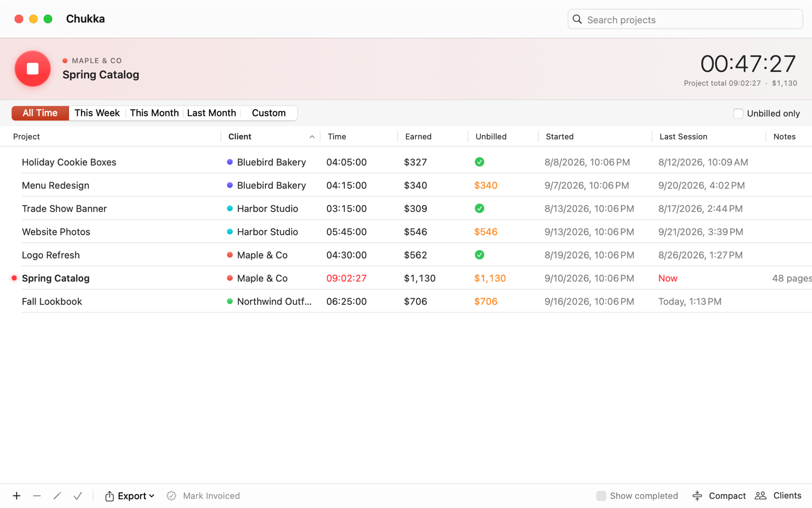Select the Logo Refresh project
The width and height of the screenshot is (812, 508).
(x=51, y=255)
